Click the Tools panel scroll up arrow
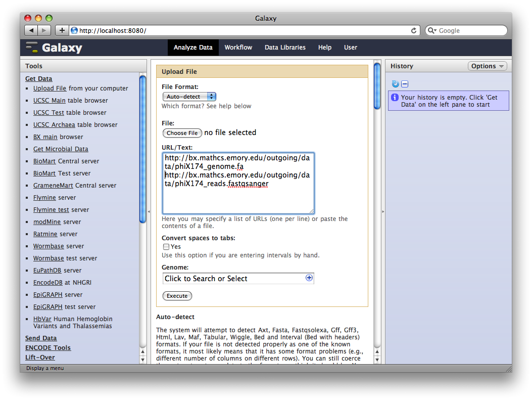 143,352
